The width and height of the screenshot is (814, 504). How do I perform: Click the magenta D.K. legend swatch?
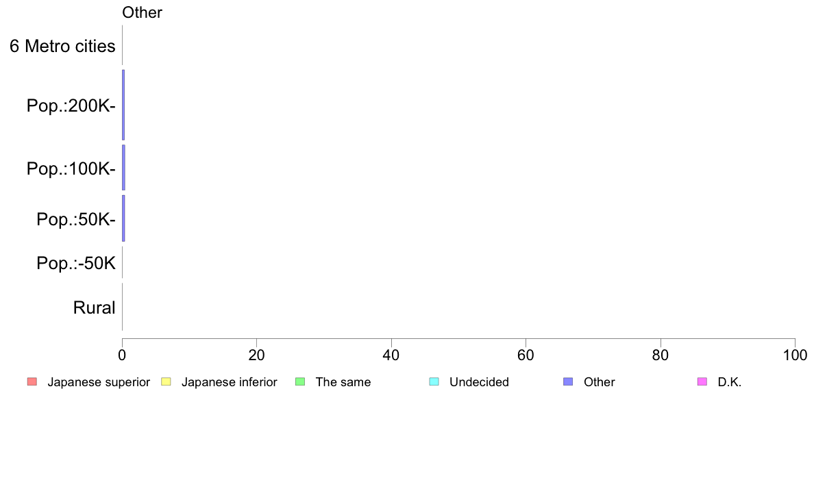point(702,382)
